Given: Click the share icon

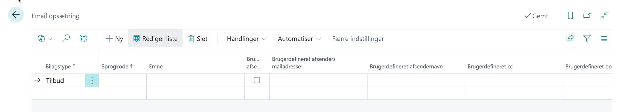Looking at the screenshot, I should pos(570,38).
